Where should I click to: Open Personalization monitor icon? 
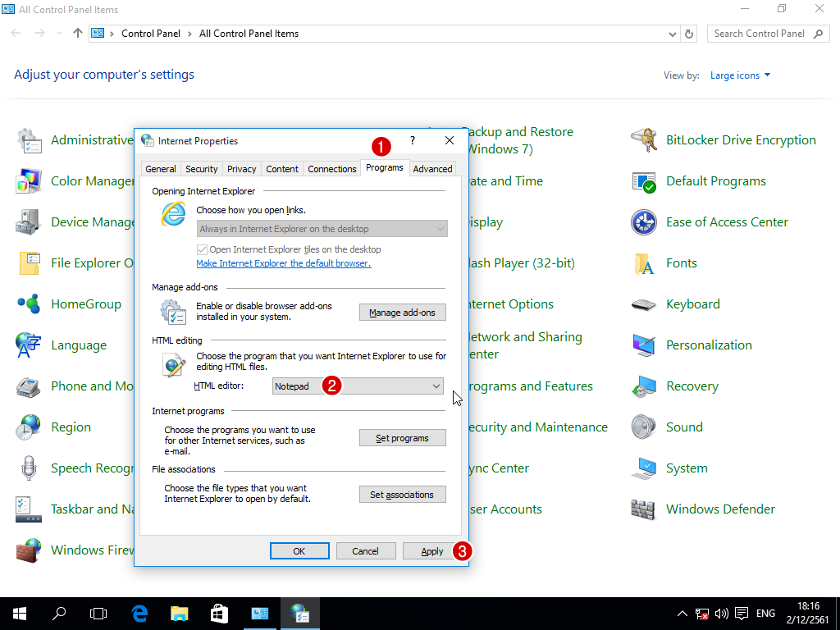[x=643, y=345]
